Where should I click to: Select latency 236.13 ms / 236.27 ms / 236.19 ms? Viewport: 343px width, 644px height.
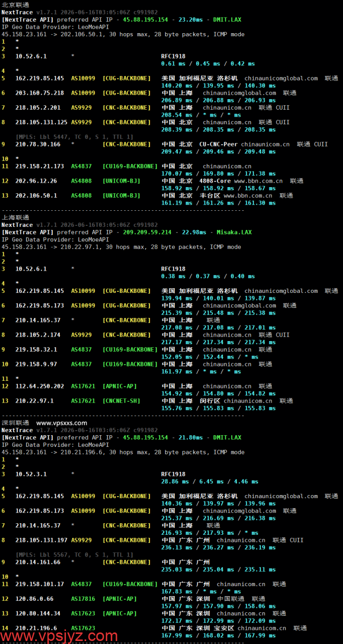[218, 547]
